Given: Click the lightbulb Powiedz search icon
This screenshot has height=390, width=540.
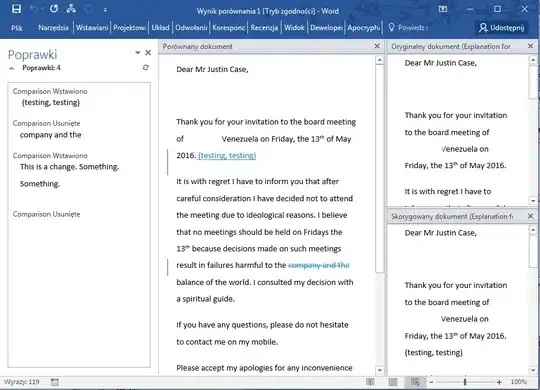Looking at the screenshot, I should (x=391, y=28).
